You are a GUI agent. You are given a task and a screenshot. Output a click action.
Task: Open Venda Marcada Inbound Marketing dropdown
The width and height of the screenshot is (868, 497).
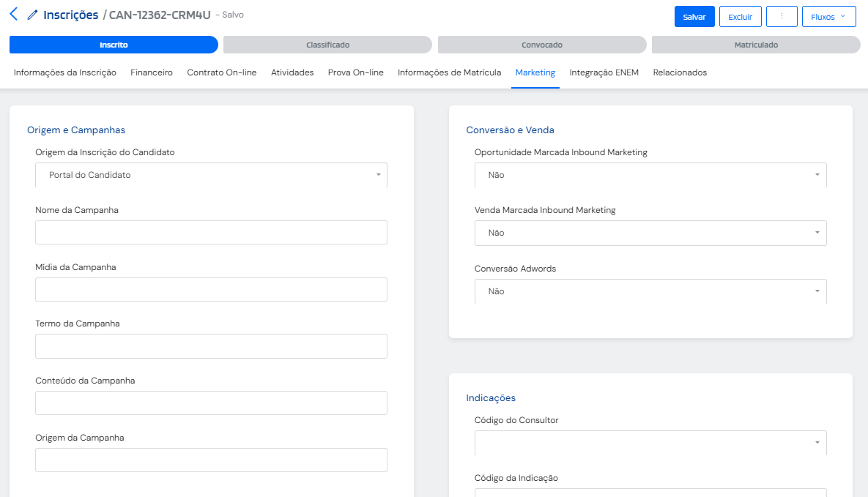coord(650,233)
